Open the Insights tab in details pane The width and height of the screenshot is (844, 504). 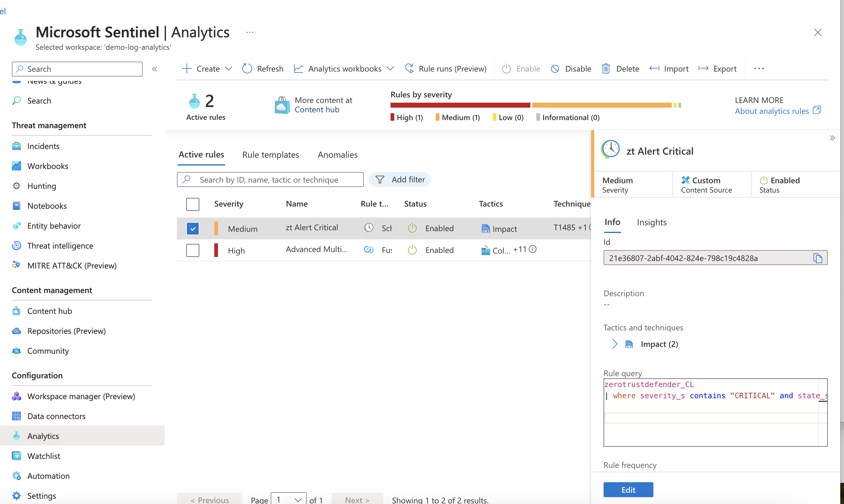(x=652, y=222)
